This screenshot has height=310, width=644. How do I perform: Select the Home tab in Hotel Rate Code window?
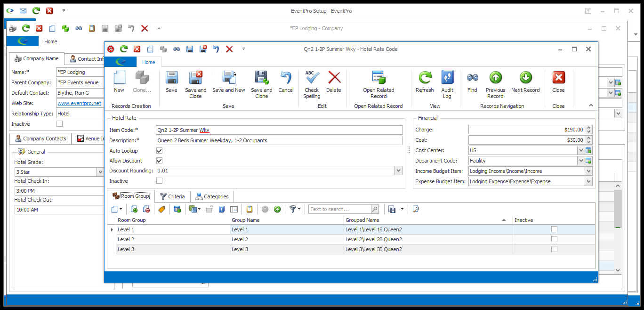[149, 62]
